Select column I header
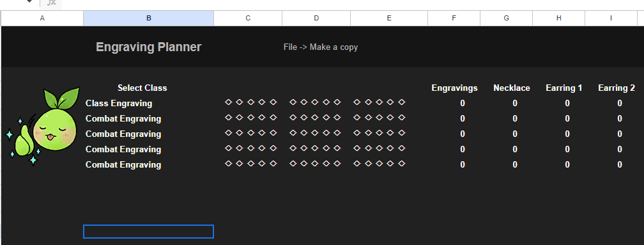 point(611,18)
